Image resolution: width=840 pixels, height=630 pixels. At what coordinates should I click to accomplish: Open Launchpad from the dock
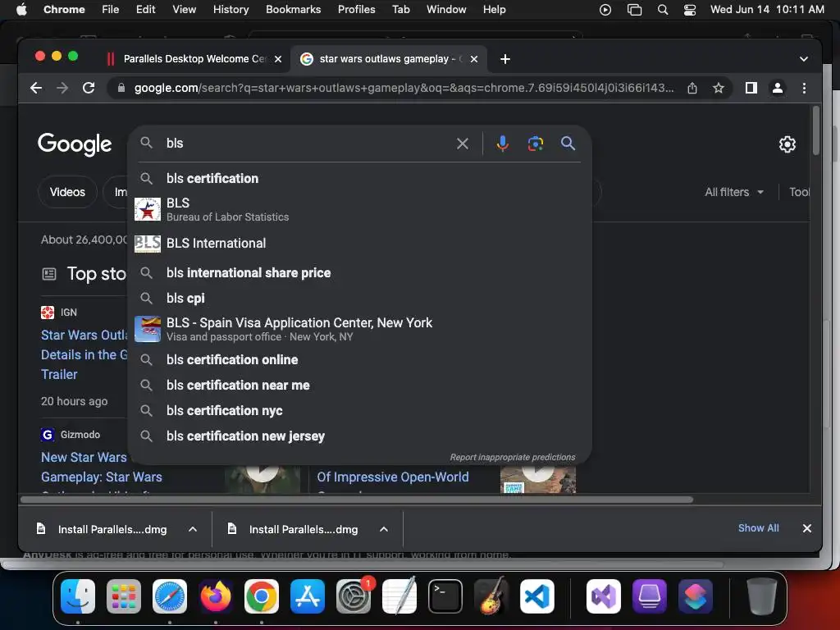tap(124, 596)
